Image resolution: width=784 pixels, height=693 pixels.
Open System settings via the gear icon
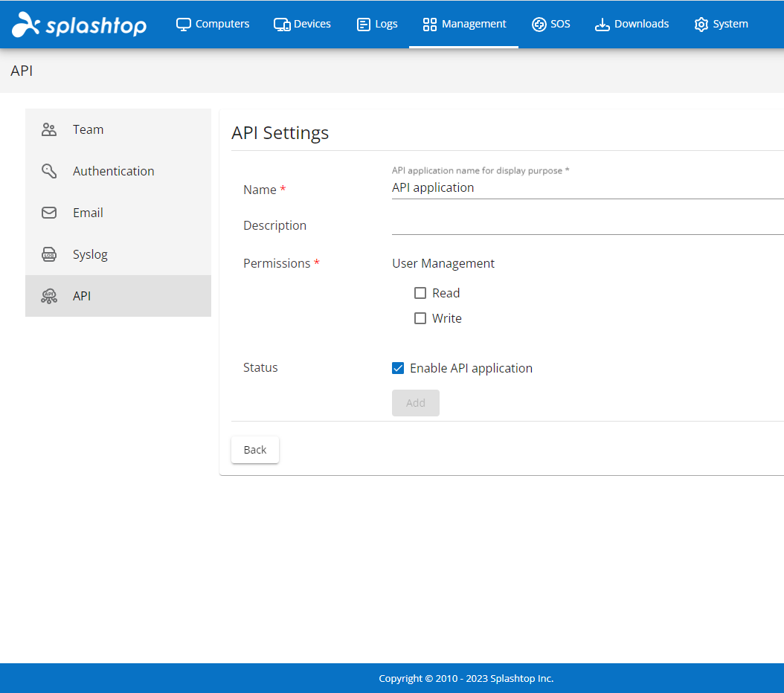click(700, 23)
